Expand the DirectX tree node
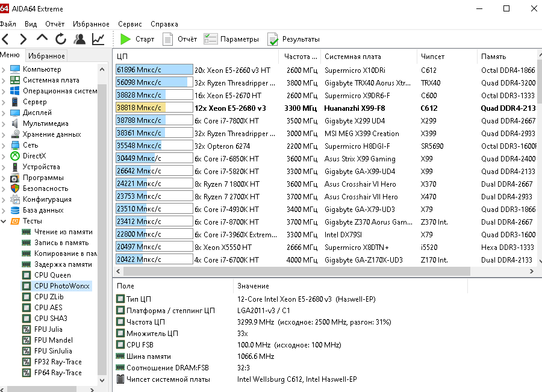542x392 pixels. 4,156
